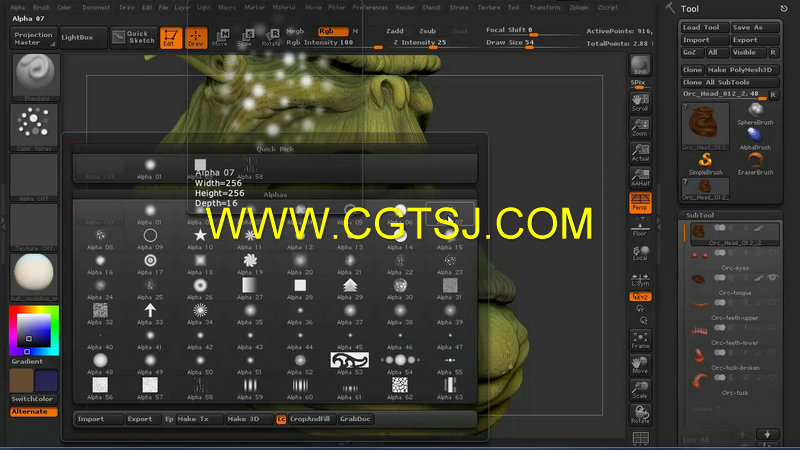Open the Standard brush thumbnail

[x=35, y=78]
